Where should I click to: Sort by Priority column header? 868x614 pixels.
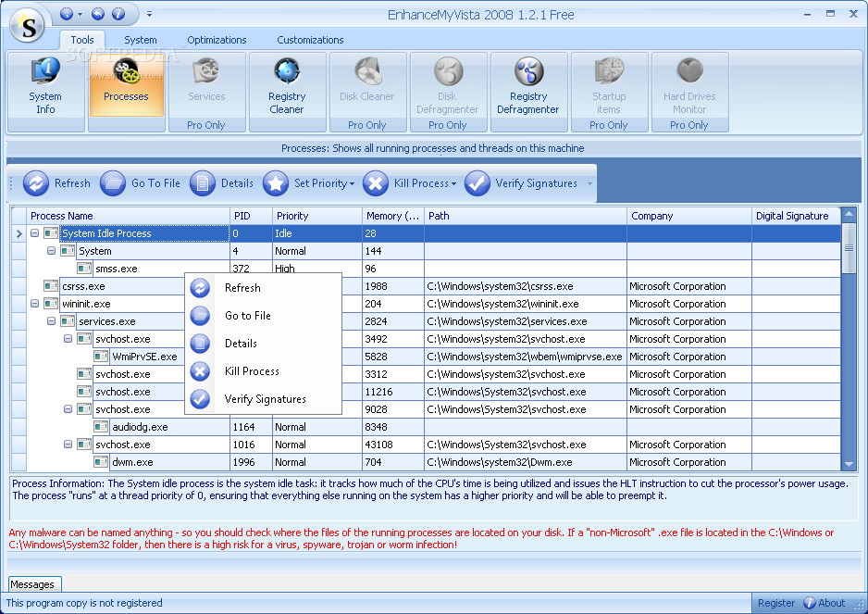click(317, 216)
